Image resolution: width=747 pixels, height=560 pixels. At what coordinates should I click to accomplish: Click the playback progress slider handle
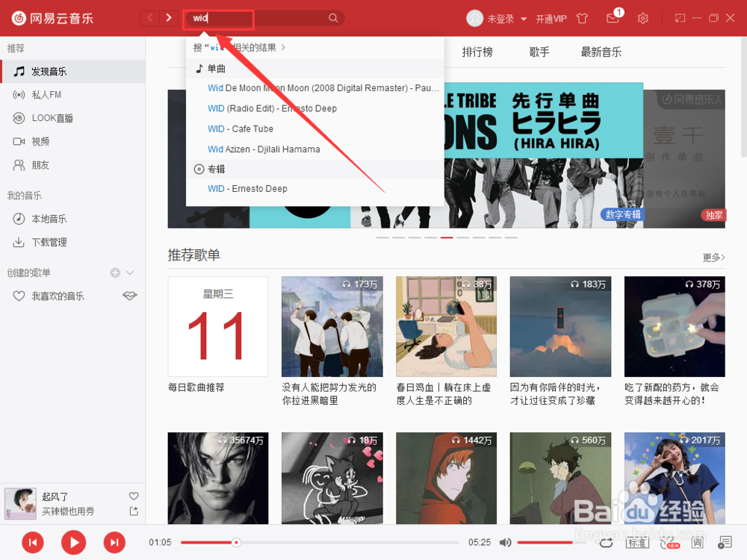(x=236, y=542)
